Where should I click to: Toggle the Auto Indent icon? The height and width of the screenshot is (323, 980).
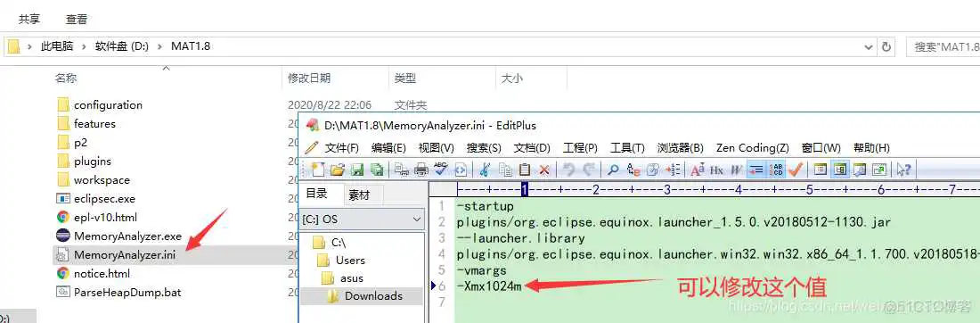[x=756, y=169]
